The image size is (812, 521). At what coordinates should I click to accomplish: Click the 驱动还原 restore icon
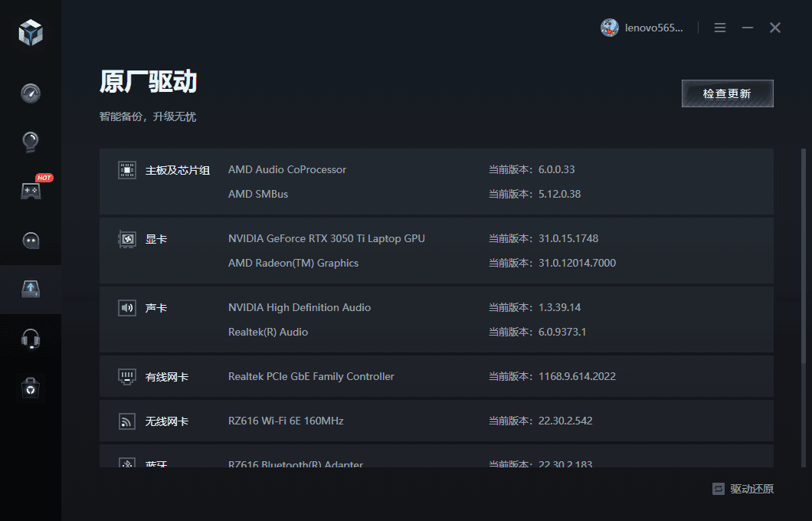[x=719, y=488]
